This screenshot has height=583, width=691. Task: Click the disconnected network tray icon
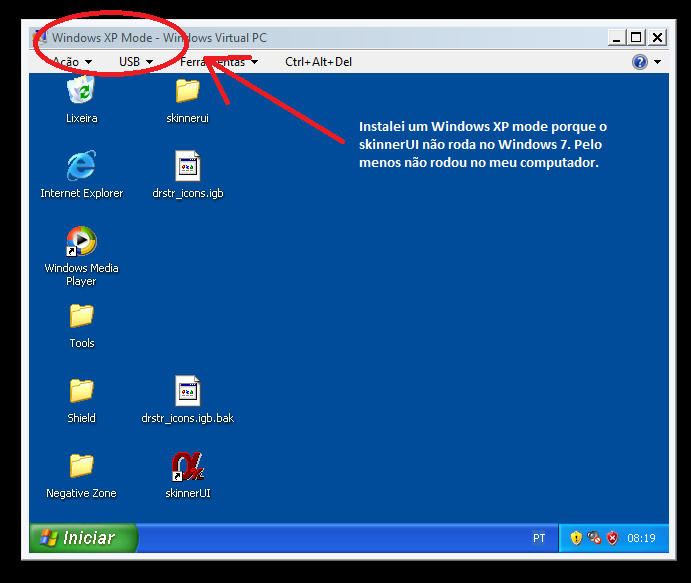[594, 538]
